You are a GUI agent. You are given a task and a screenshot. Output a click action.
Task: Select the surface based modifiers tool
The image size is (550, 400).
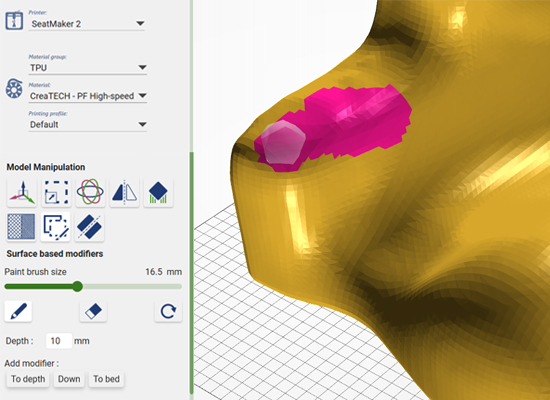(55, 227)
